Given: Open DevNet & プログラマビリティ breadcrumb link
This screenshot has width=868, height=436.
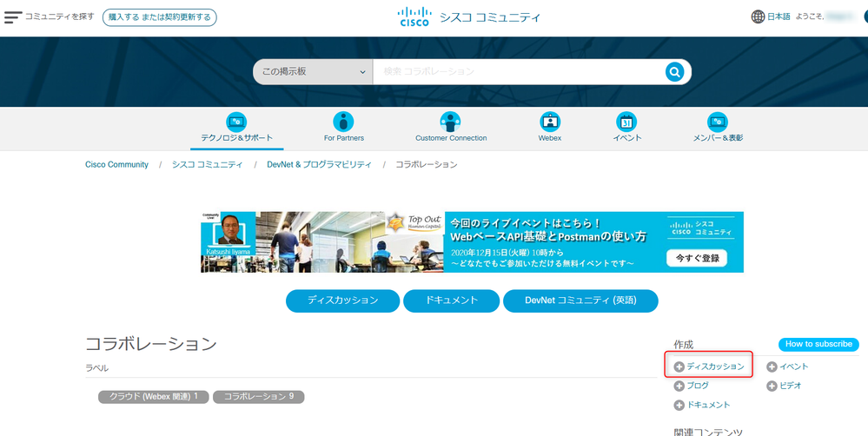Looking at the screenshot, I should tap(319, 164).
